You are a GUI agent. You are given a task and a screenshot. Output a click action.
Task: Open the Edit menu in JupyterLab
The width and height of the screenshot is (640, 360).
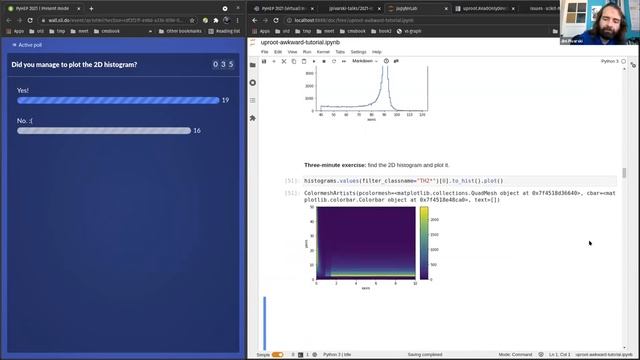coord(278,52)
